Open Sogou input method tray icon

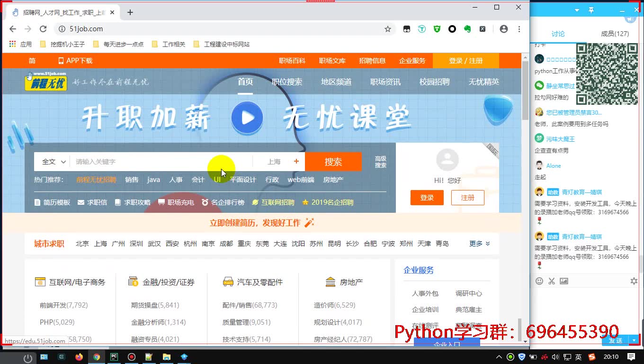coord(592,357)
